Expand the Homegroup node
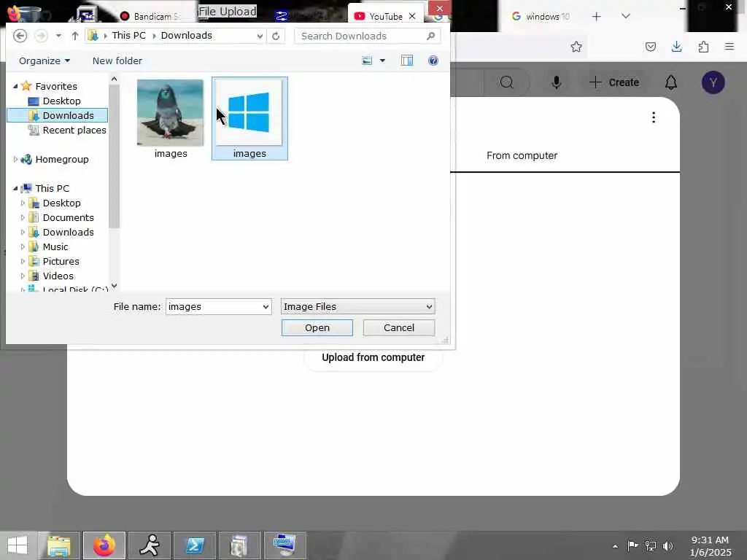The image size is (747, 560). tap(15, 159)
